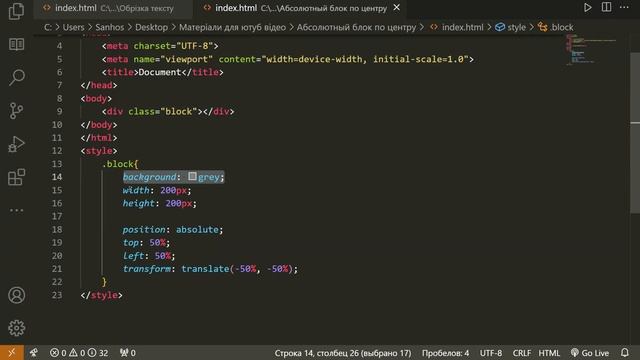Change HTML language mode

[x=549, y=353]
